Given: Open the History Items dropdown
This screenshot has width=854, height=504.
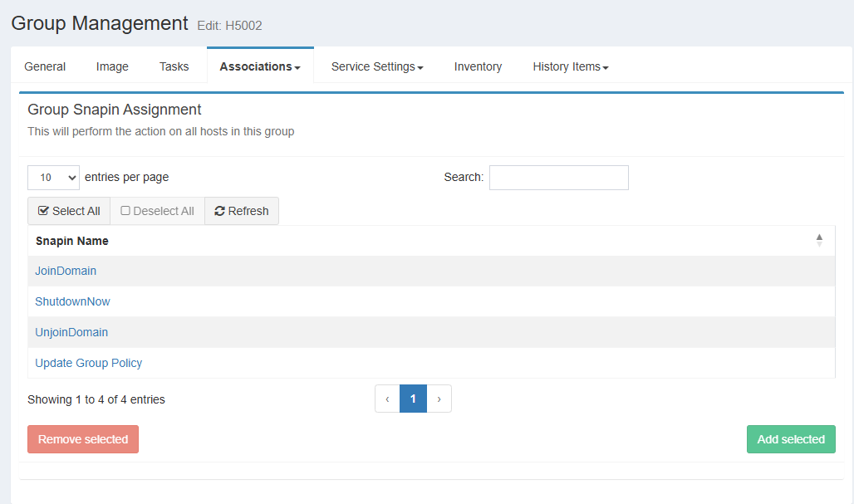Looking at the screenshot, I should [571, 66].
